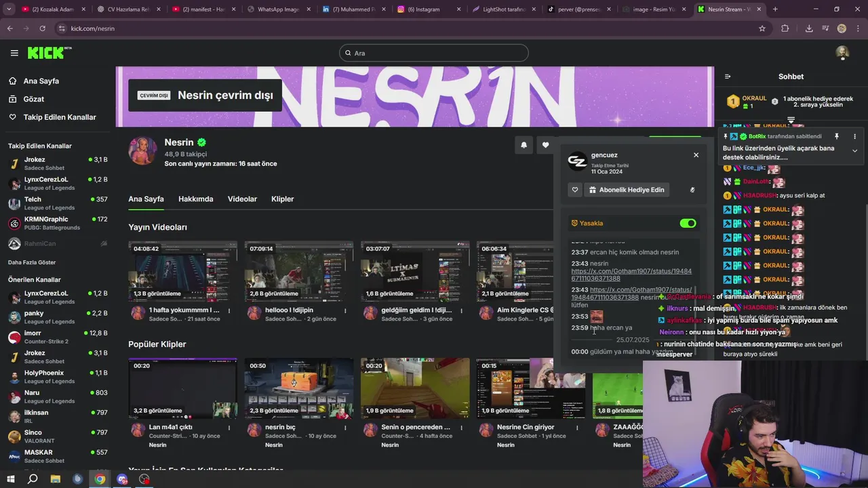Image resolution: width=868 pixels, height=488 pixels.
Task: Click the heart icon in gencuez card
Action: tap(575, 190)
